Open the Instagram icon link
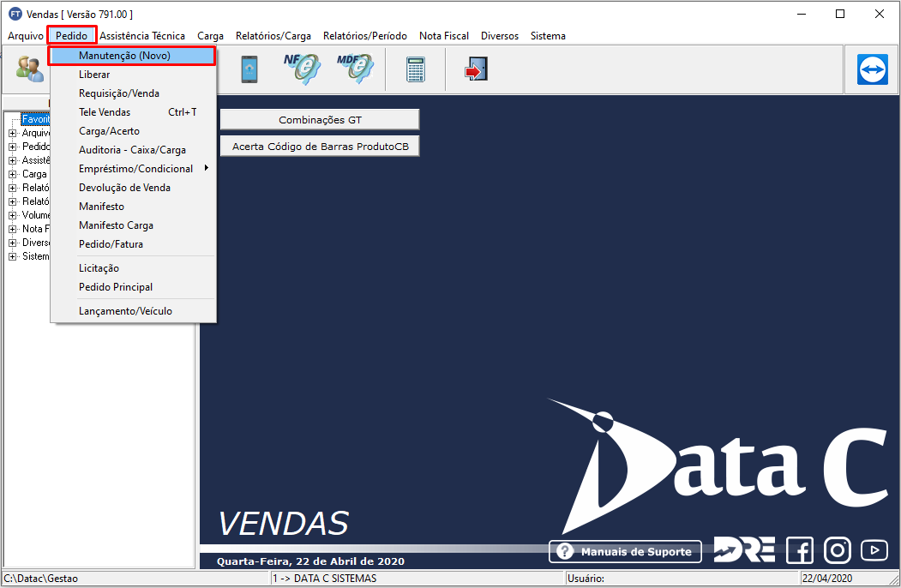This screenshot has width=901, height=588. point(838,550)
